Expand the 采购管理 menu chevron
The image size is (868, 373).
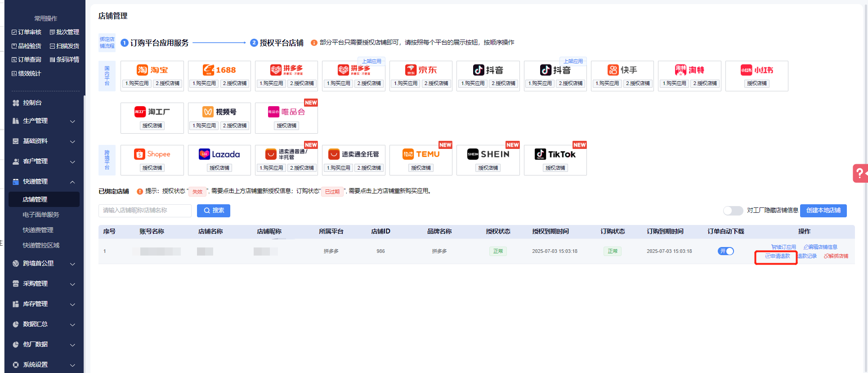(x=72, y=284)
